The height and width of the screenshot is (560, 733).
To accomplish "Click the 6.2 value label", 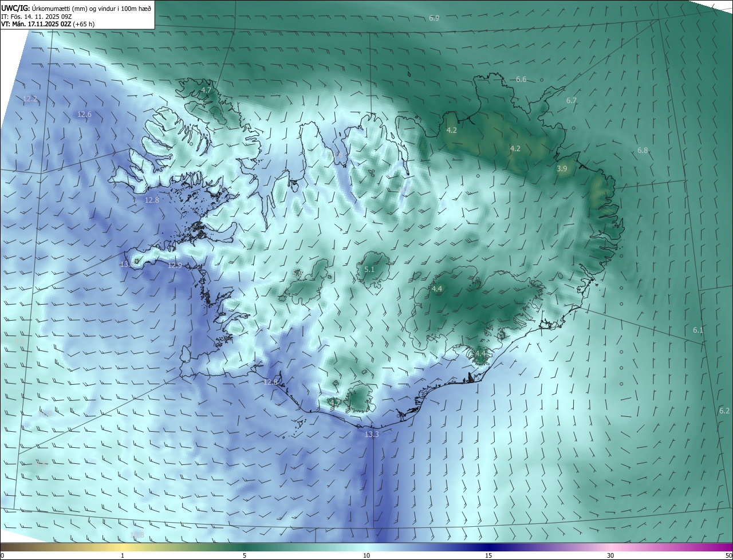I will tap(724, 411).
